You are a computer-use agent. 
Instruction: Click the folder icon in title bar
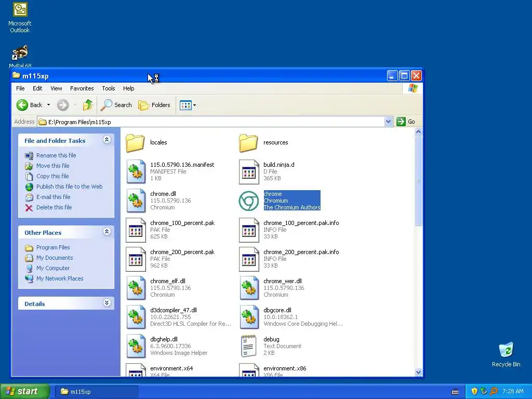16,75
